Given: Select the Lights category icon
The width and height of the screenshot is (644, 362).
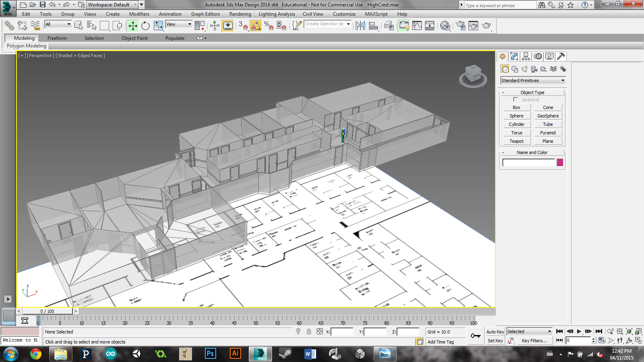Looking at the screenshot, I should click(x=524, y=69).
